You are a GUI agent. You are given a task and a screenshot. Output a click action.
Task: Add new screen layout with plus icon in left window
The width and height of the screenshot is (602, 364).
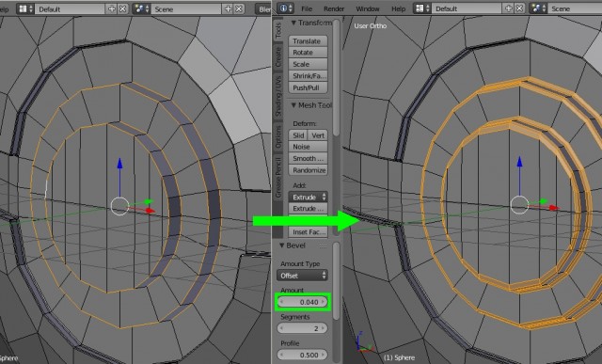(112, 8)
